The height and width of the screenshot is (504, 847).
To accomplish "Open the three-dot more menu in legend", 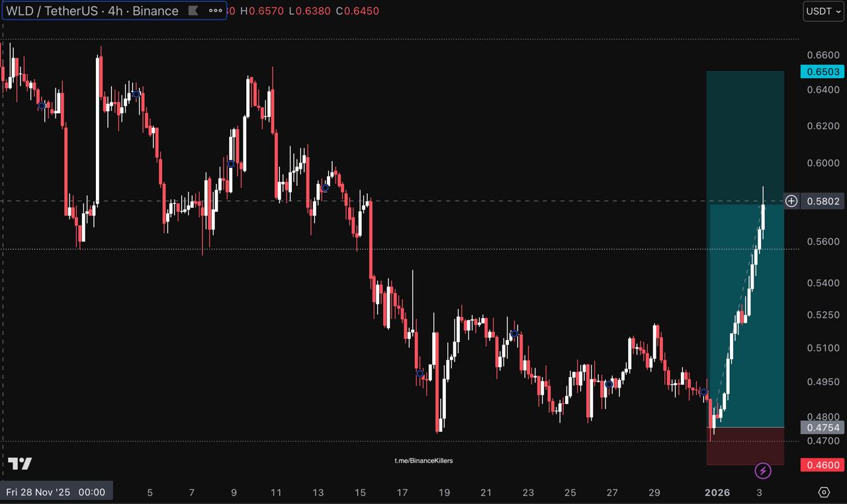I will click(x=216, y=11).
